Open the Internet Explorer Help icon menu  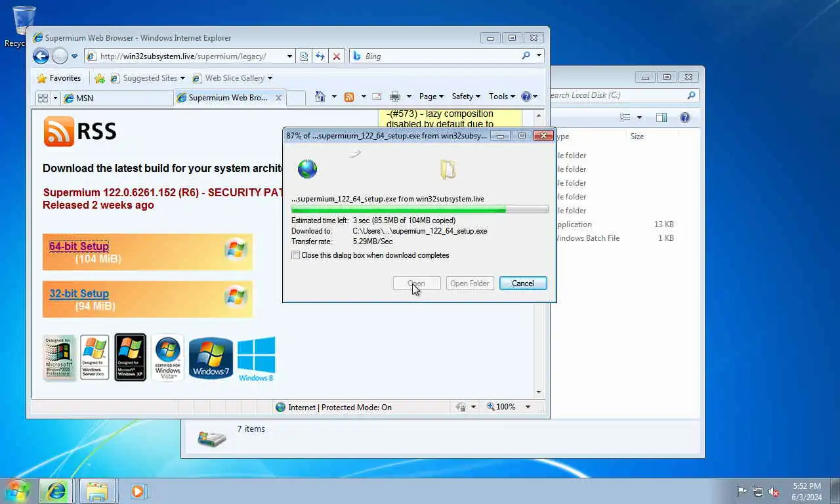530,96
